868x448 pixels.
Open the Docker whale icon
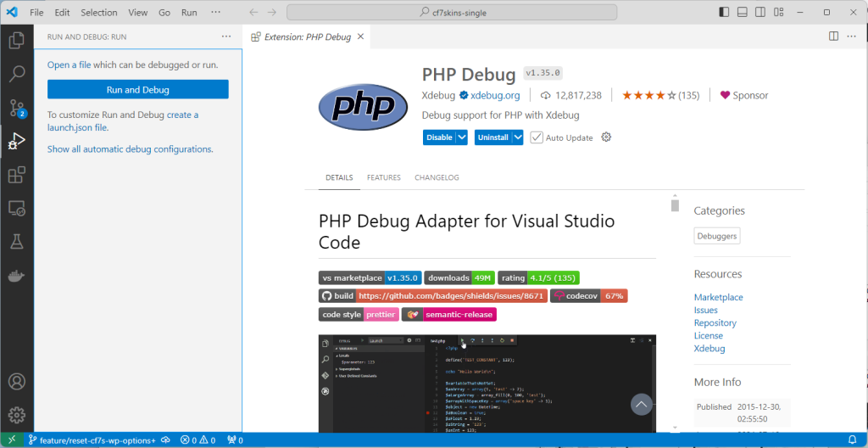click(16, 277)
